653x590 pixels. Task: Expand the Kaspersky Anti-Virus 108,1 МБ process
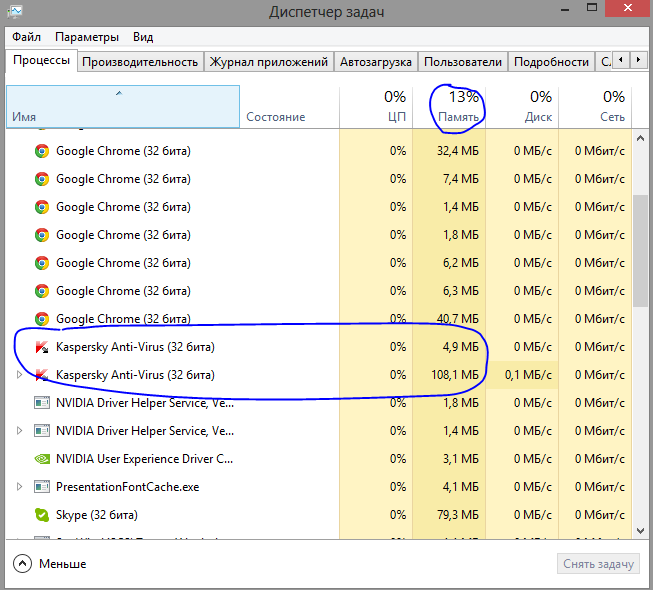pos(19,375)
